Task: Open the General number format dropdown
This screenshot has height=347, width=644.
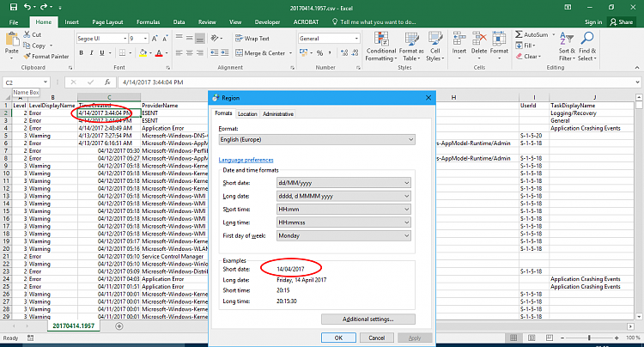Action: click(x=356, y=39)
